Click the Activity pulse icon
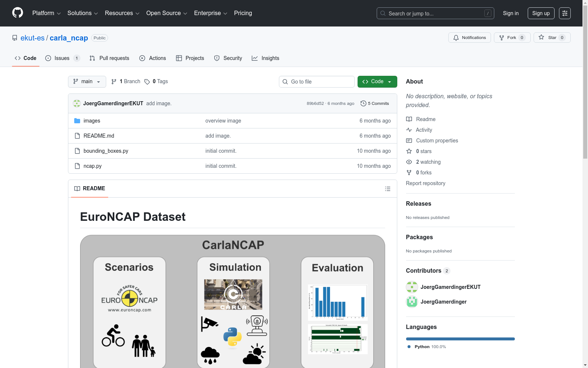Image resolution: width=588 pixels, height=368 pixels. (x=409, y=130)
